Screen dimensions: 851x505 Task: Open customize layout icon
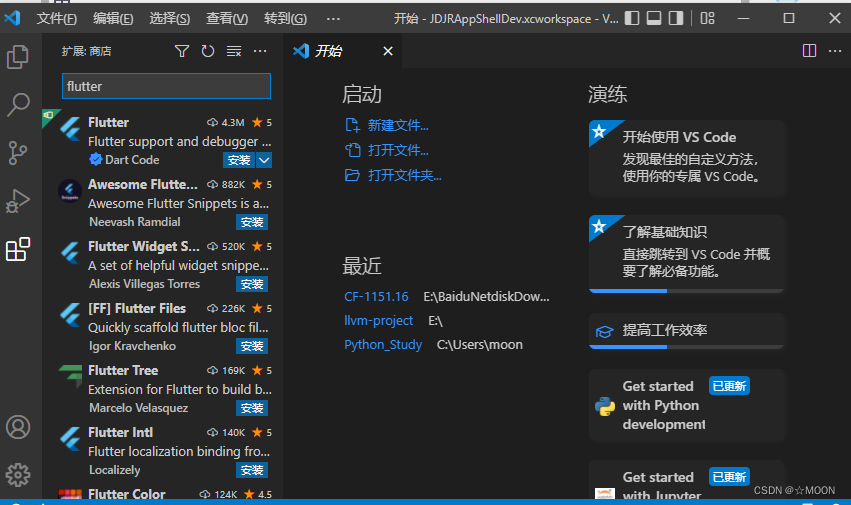707,18
